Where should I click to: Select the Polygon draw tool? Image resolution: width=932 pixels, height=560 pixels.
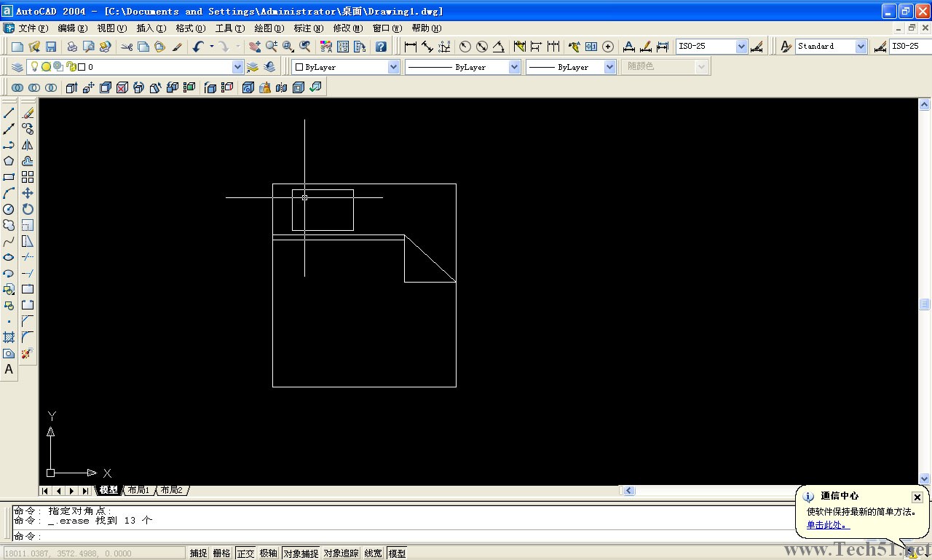pyautogui.click(x=9, y=161)
